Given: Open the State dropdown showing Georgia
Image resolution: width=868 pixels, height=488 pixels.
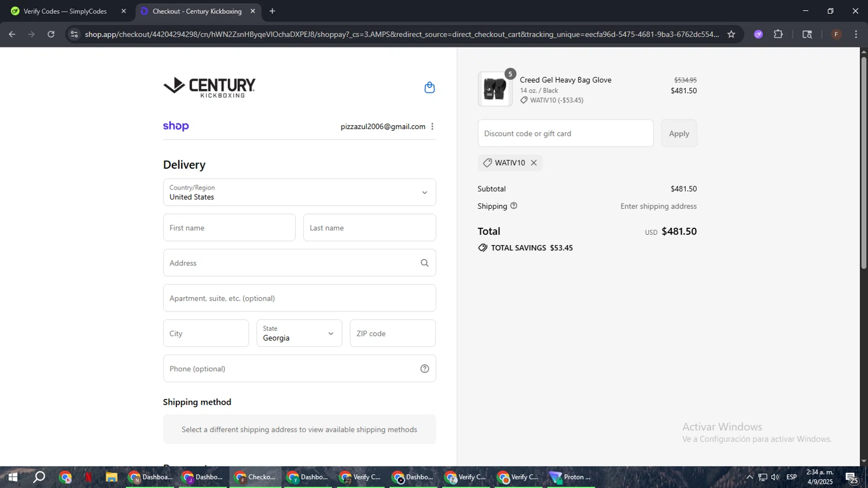Looking at the screenshot, I should (299, 334).
